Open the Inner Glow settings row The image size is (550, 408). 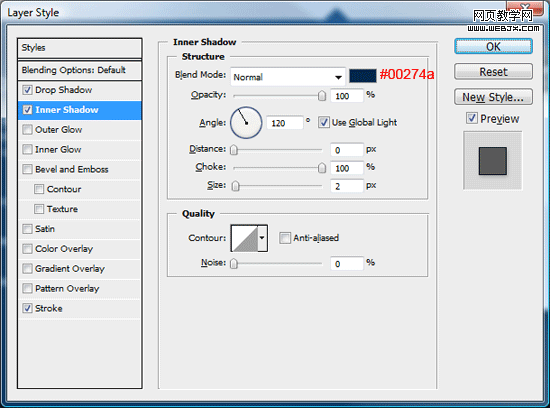pyautogui.click(x=80, y=149)
